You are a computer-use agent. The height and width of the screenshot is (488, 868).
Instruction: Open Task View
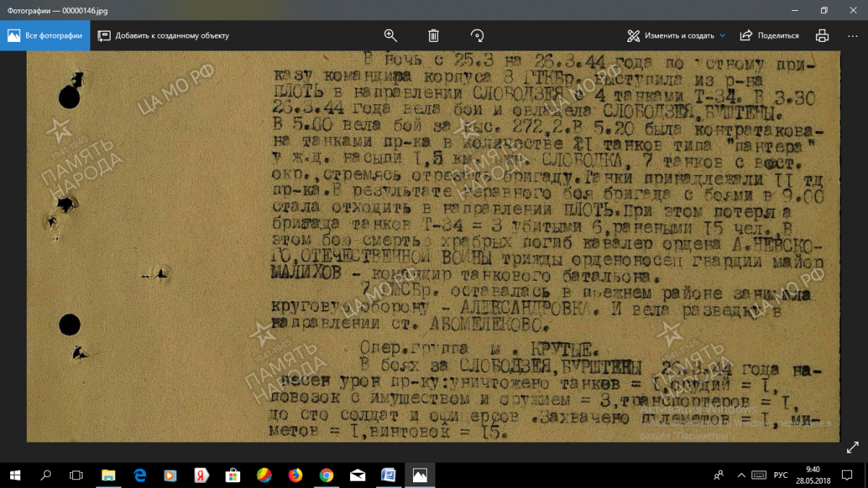[x=76, y=475]
